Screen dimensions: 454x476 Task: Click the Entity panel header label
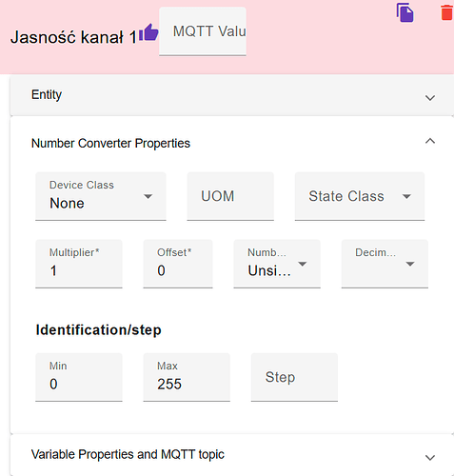[x=47, y=94]
